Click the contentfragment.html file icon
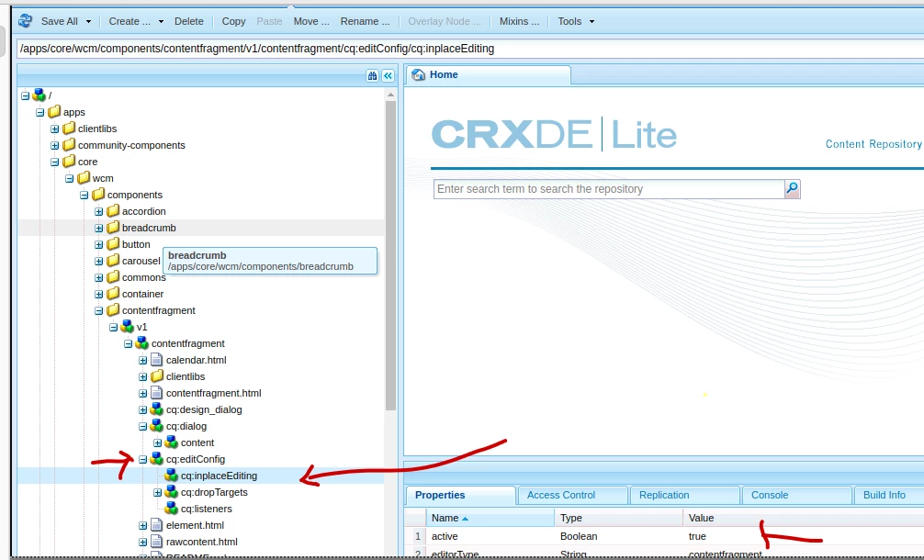The image size is (924, 560). pyautogui.click(x=156, y=392)
